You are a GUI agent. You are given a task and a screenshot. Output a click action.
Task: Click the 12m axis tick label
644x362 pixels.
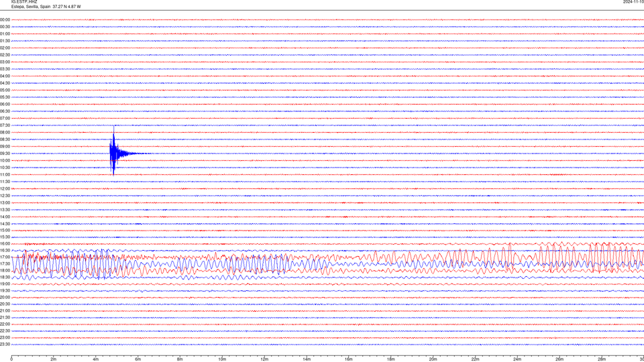(x=264, y=359)
